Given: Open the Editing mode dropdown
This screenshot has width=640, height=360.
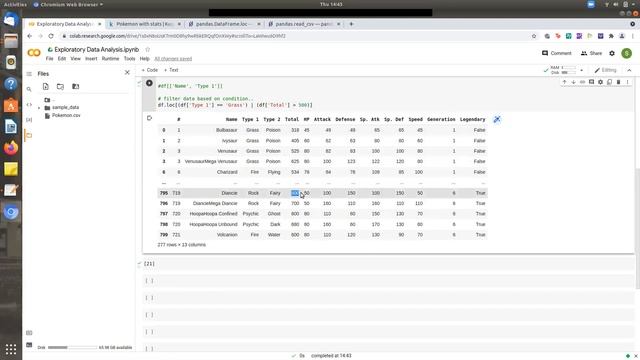Looking at the screenshot, I should pos(606,70).
